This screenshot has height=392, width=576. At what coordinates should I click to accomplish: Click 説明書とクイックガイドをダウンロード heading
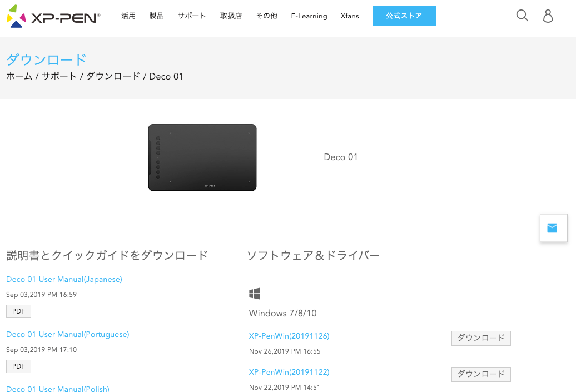pyautogui.click(x=107, y=255)
